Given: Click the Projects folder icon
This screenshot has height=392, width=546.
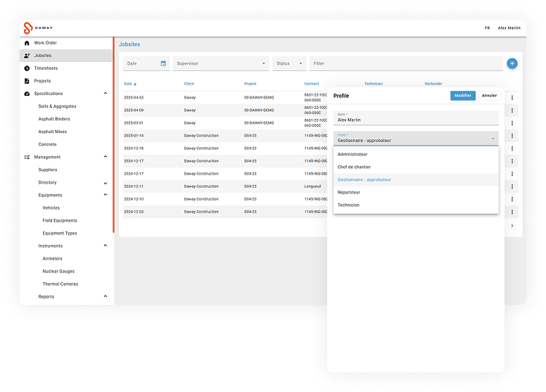Looking at the screenshot, I should 27,81.
